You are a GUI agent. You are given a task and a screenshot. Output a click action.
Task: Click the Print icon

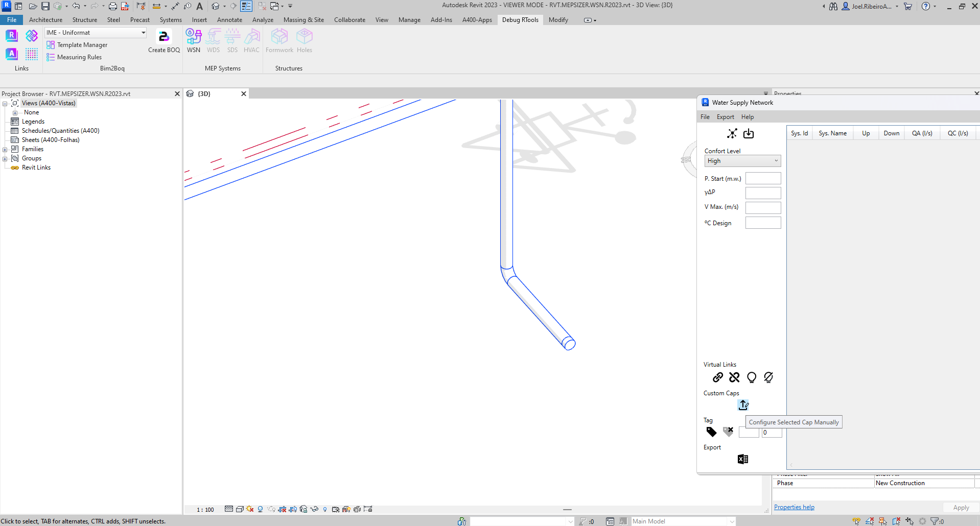point(112,6)
